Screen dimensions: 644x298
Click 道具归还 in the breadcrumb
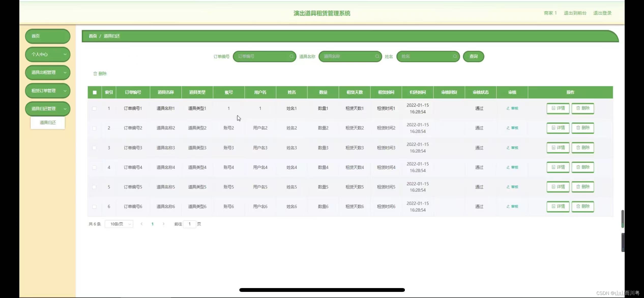[112, 36]
